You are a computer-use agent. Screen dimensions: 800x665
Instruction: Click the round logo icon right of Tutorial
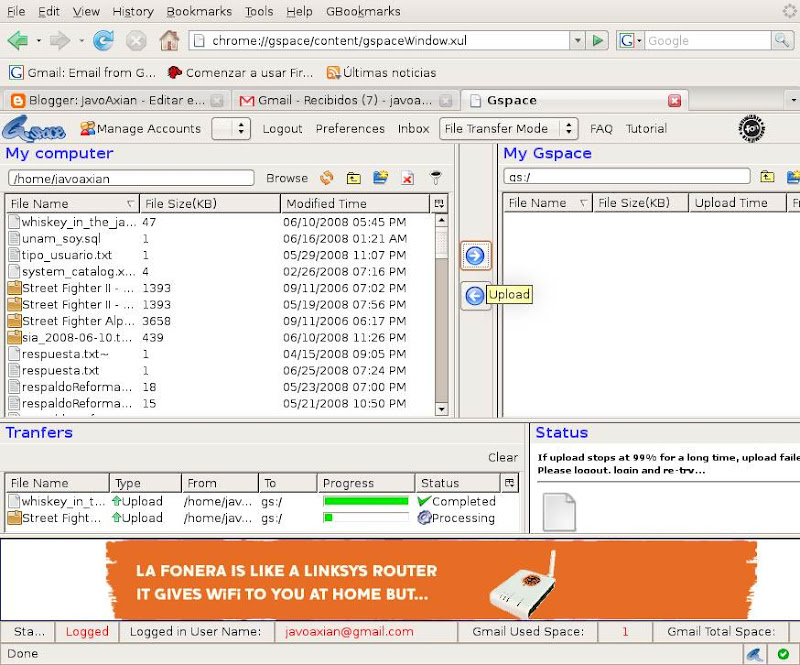click(752, 129)
